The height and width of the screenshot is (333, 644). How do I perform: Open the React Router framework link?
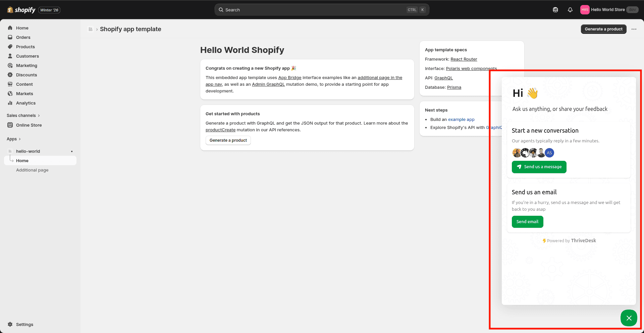click(464, 59)
